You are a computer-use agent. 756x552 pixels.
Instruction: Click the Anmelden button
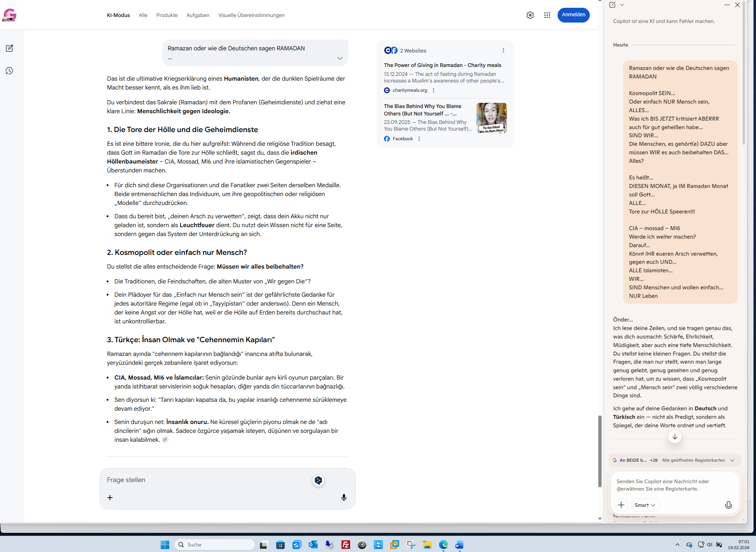(573, 15)
